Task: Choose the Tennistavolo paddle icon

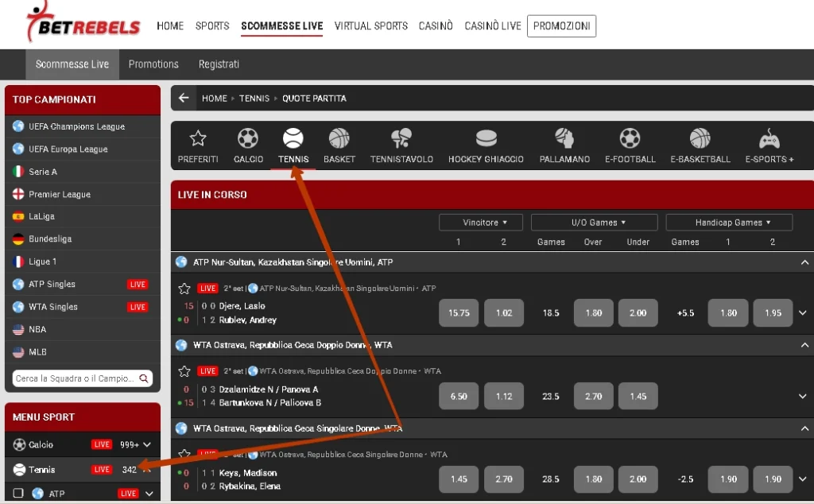Action: [x=401, y=139]
